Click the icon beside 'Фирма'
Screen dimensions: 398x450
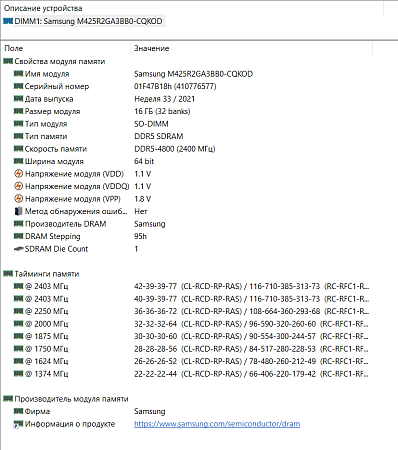click(18, 411)
